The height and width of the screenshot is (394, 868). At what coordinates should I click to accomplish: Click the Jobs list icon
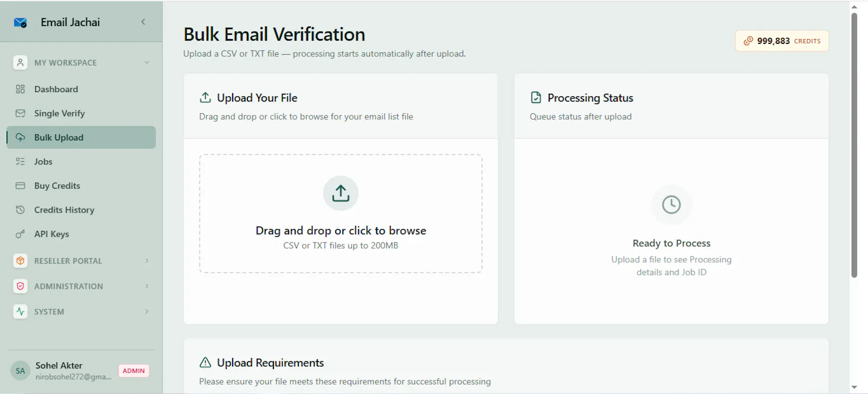click(20, 162)
